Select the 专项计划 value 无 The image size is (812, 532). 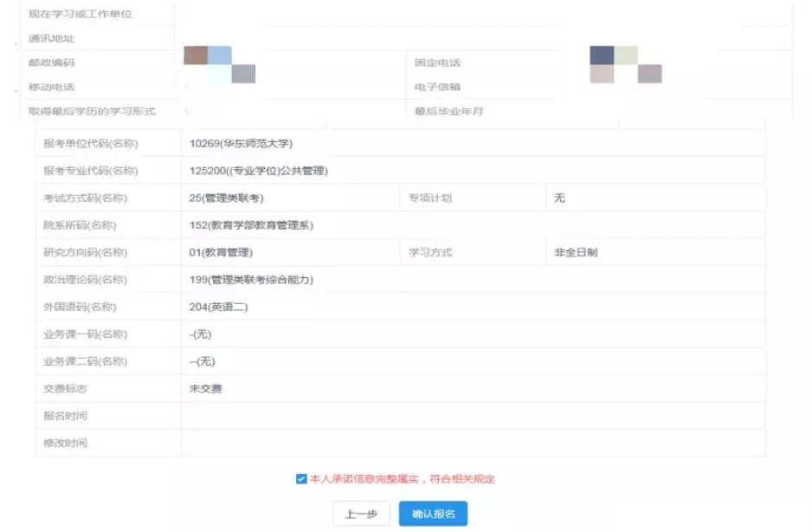[x=559, y=198]
